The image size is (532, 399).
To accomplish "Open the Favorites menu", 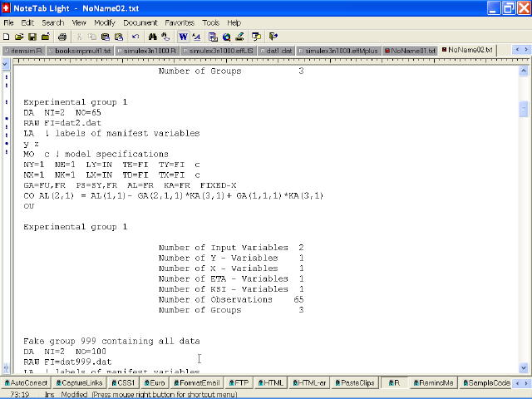I will (x=180, y=22).
